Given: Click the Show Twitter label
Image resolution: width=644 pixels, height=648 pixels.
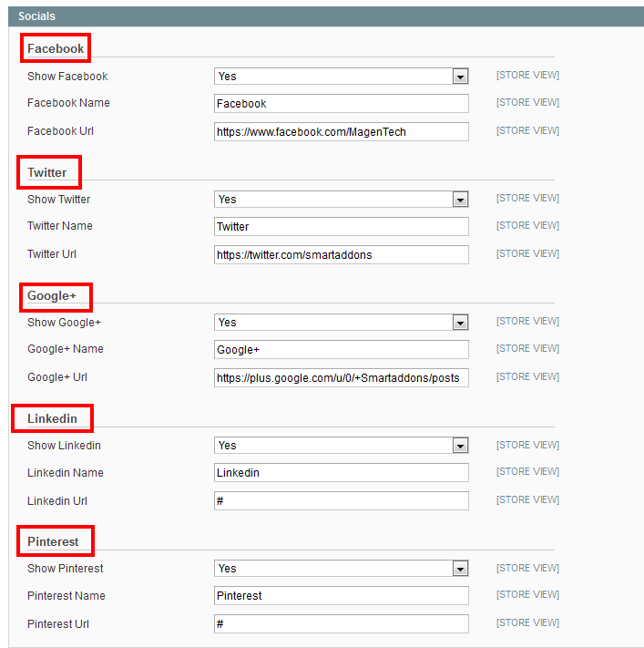Looking at the screenshot, I should 58,200.
